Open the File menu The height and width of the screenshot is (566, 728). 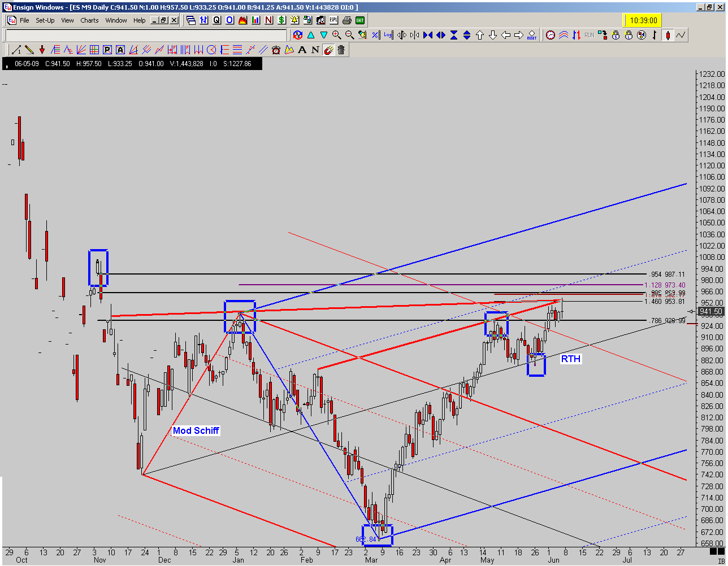[x=24, y=20]
